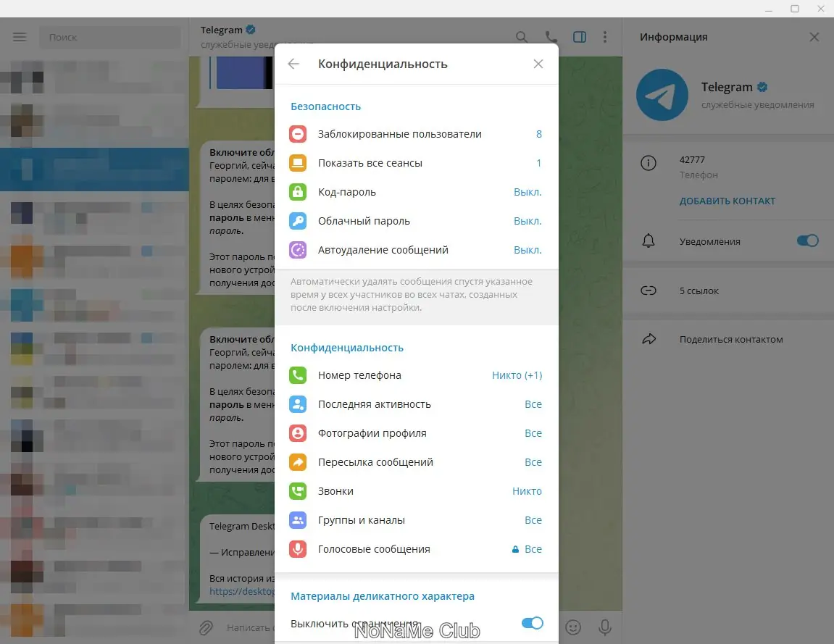Viewport: 834px width, 644px height.
Task: Change Звонки Никто setting
Action: pos(527,491)
